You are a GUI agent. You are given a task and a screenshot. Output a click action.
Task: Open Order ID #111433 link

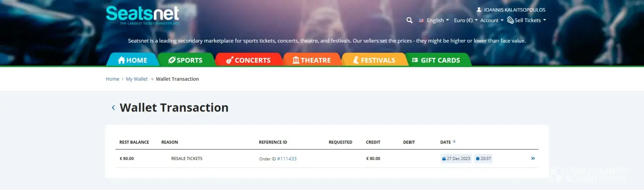click(x=287, y=159)
